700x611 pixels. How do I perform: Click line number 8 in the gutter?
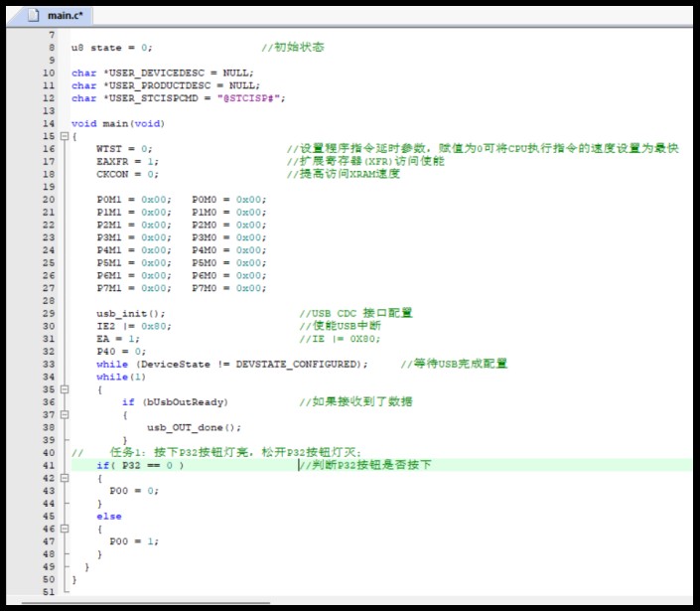click(x=52, y=48)
